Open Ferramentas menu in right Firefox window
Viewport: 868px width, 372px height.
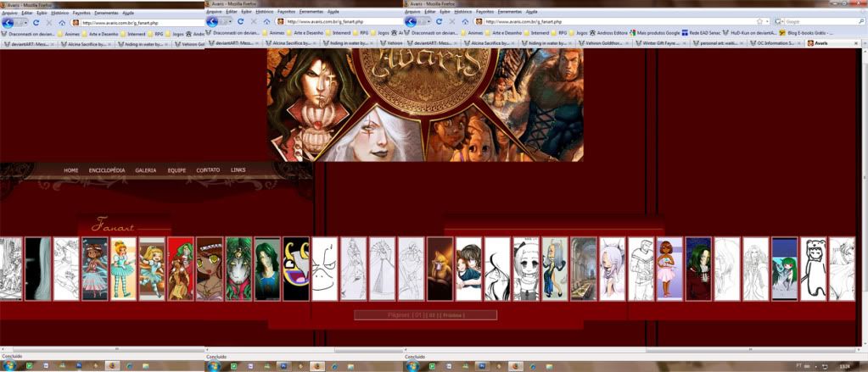(x=509, y=12)
